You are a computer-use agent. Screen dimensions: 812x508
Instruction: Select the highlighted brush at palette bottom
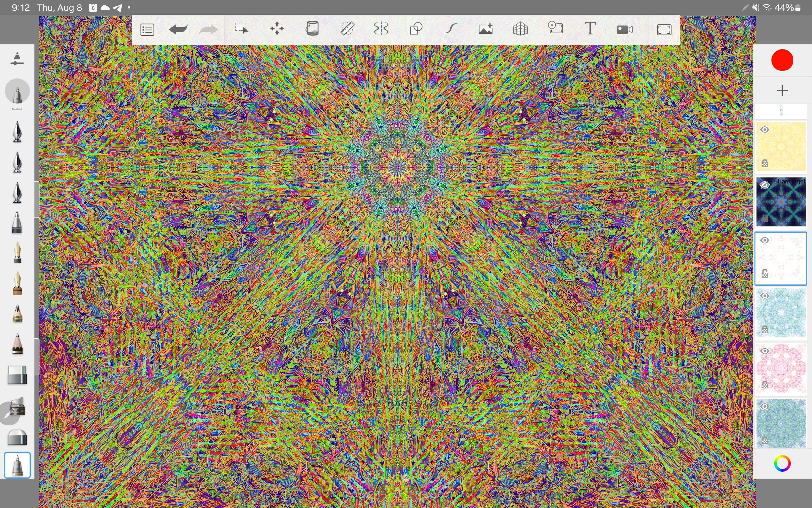coord(17,465)
